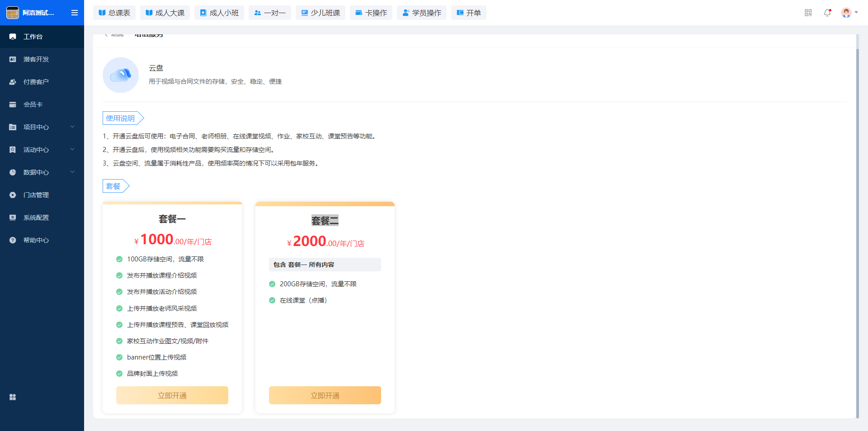Open 帮助中心 in the sidebar

pyautogui.click(x=36, y=240)
